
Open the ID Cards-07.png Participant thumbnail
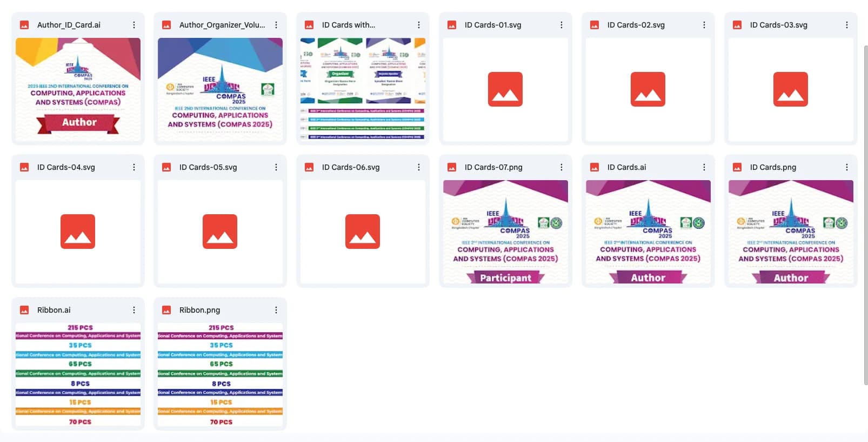(505, 232)
